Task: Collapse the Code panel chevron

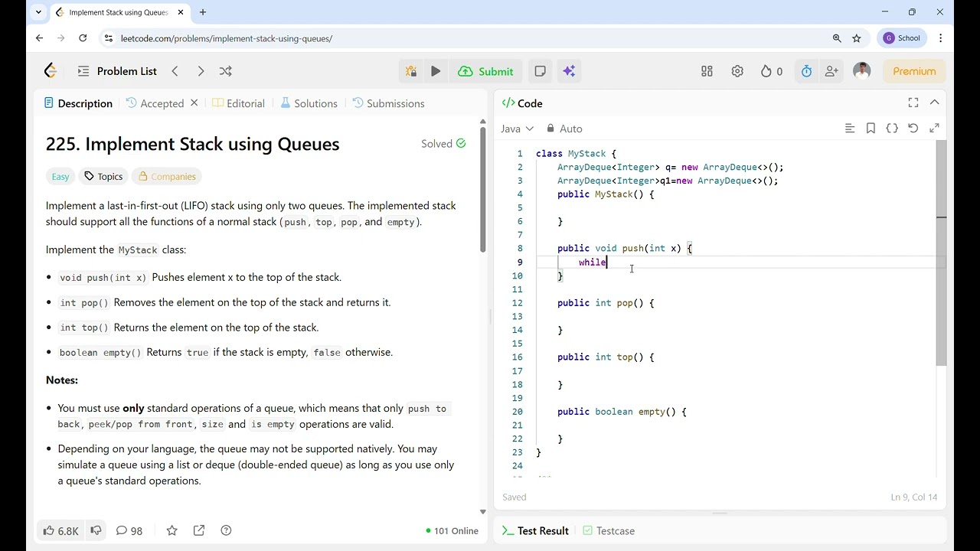Action: pyautogui.click(x=934, y=103)
